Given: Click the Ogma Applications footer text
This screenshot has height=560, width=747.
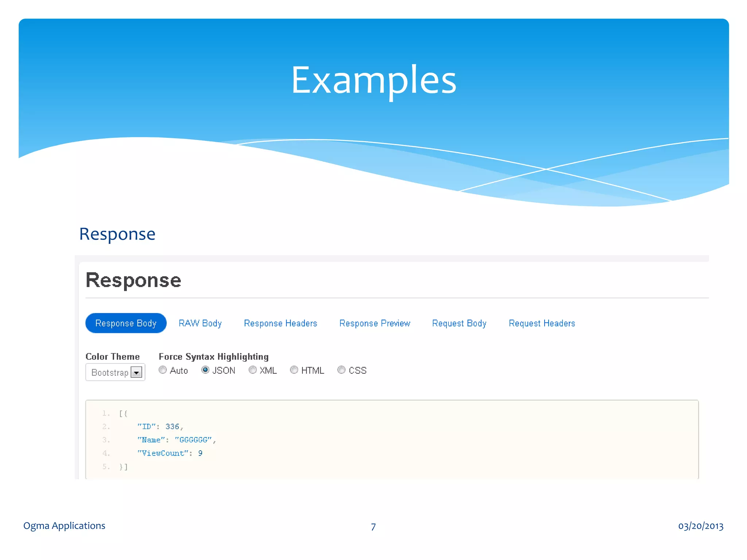Looking at the screenshot, I should click(x=64, y=526).
